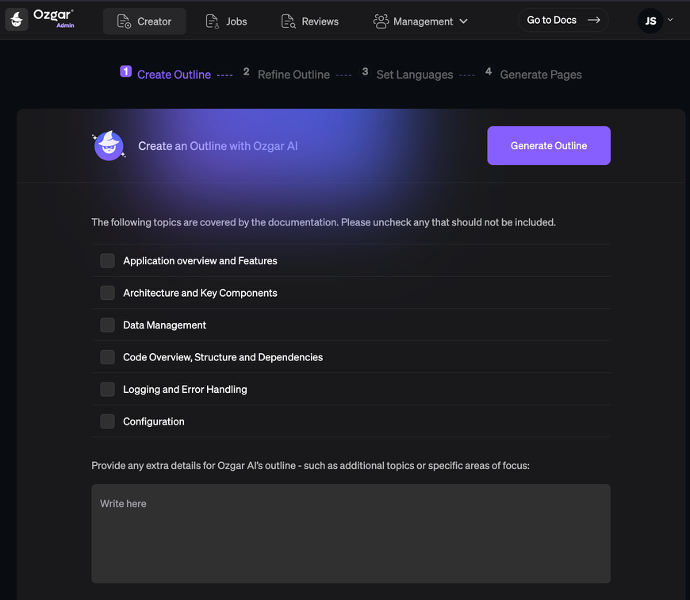Open the user menu chevron beside JS

pos(670,19)
